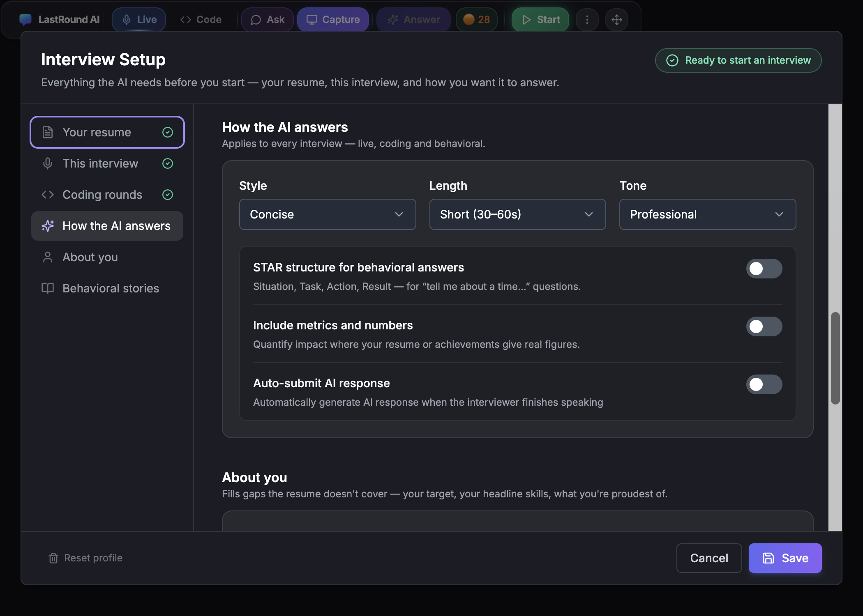Click the green Start button
Image resolution: width=863 pixels, height=616 pixels.
[x=540, y=19]
